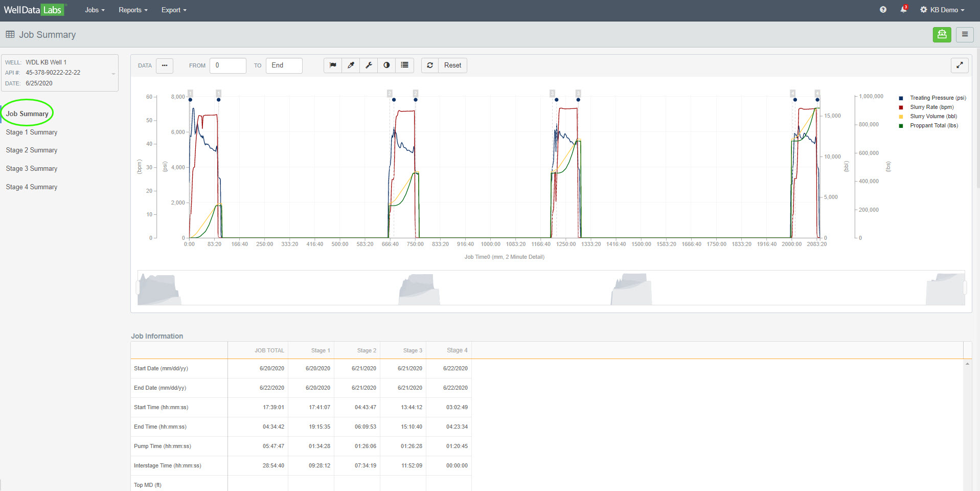The width and height of the screenshot is (980, 491).
Task: Select the eyedropper color tool
Action: pos(351,65)
